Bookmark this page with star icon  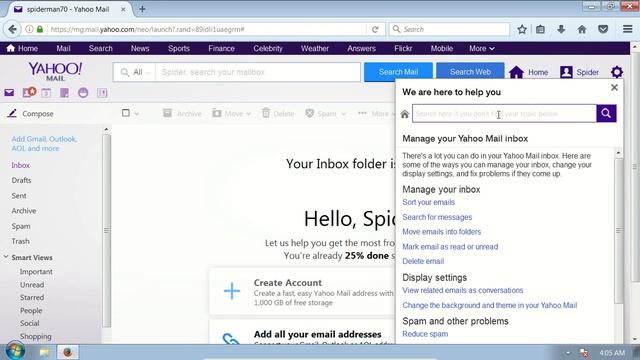click(522, 29)
